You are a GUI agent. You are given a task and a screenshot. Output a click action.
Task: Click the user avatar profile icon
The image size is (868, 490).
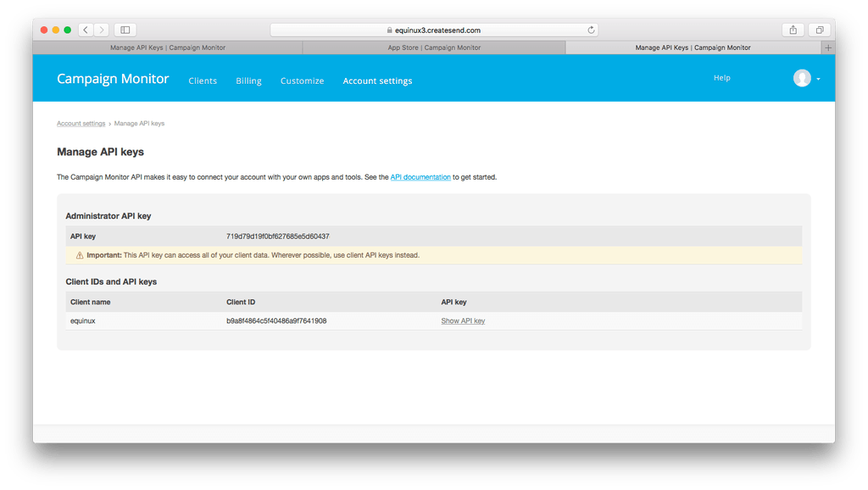tap(802, 78)
